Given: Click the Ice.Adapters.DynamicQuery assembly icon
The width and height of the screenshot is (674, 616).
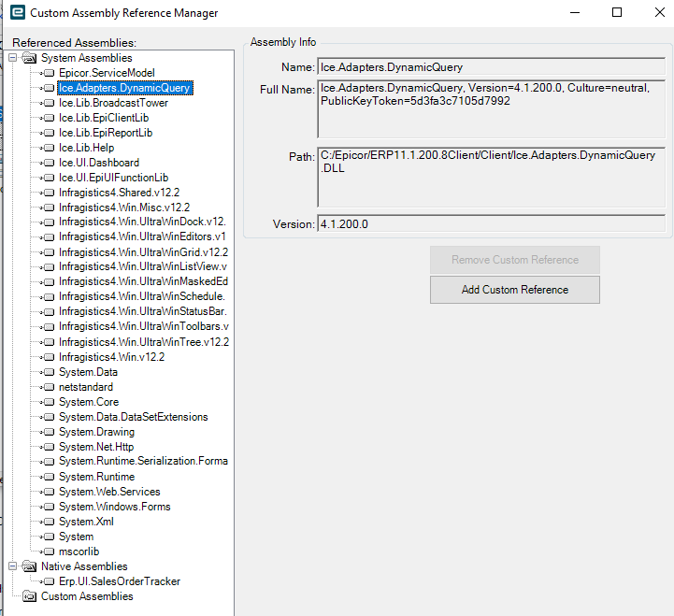Looking at the screenshot, I should [49, 88].
